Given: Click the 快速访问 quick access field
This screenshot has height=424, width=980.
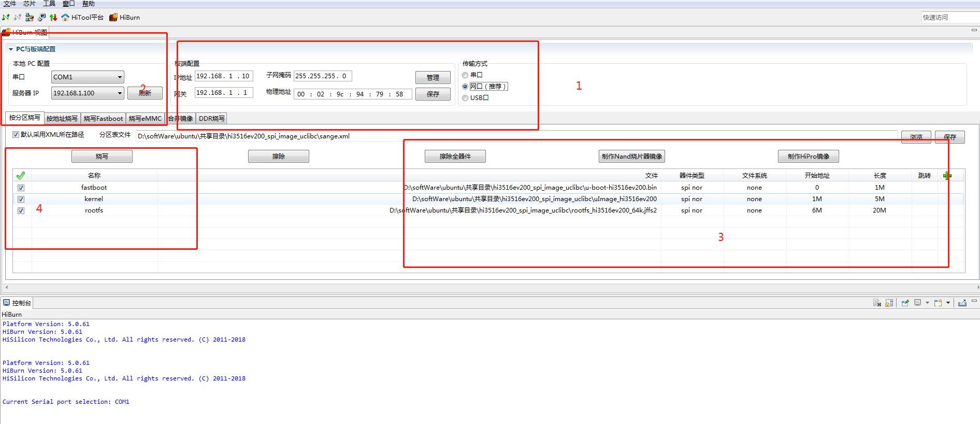Looking at the screenshot, I should pyautogui.click(x=950, y=17).
